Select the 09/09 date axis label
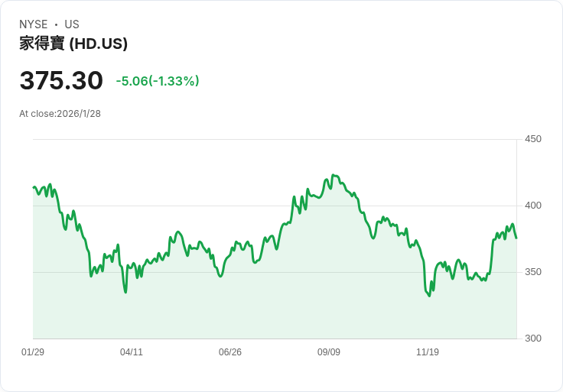The height and width of the screenshot is (392, 563). coord(329,352)
